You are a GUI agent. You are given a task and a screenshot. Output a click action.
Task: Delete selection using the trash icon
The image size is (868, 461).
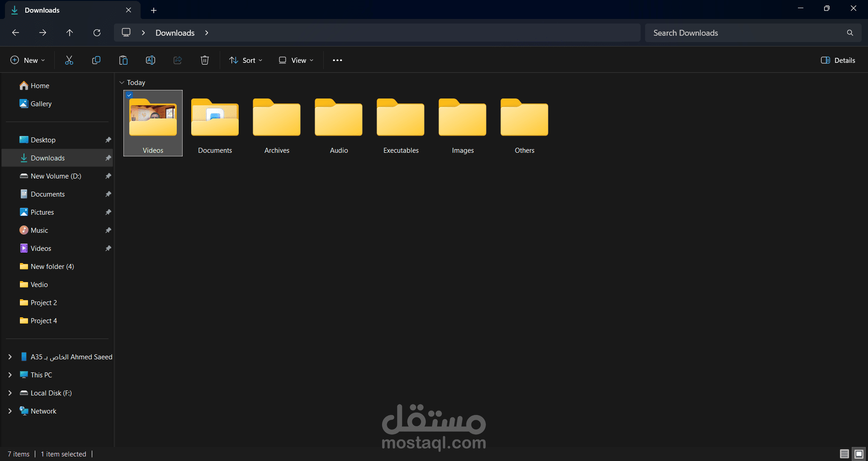204,60
